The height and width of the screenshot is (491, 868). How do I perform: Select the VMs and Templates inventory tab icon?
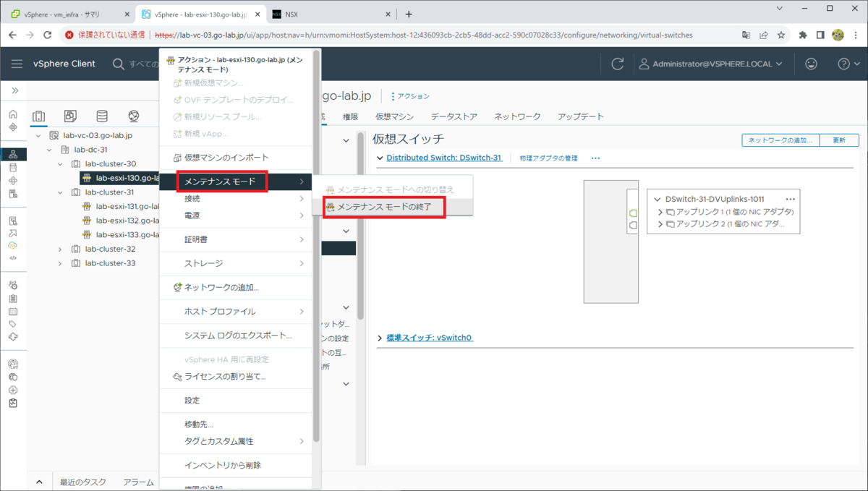point(70,116)
